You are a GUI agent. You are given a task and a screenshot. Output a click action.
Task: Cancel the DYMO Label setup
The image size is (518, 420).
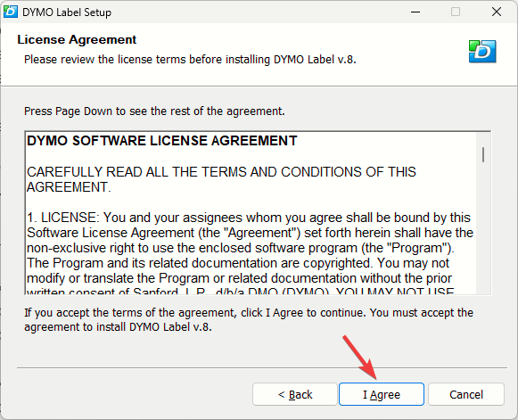(466, 394)
